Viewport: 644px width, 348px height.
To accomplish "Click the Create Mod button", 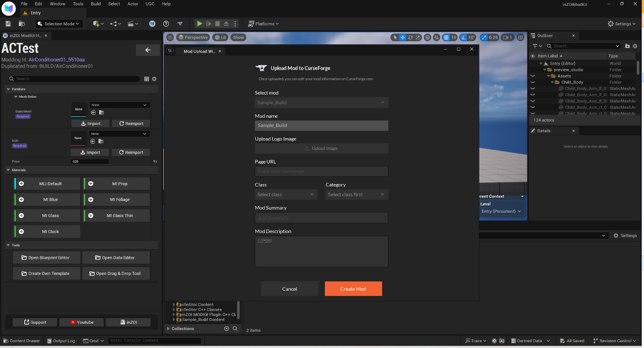I will (353, 289).
